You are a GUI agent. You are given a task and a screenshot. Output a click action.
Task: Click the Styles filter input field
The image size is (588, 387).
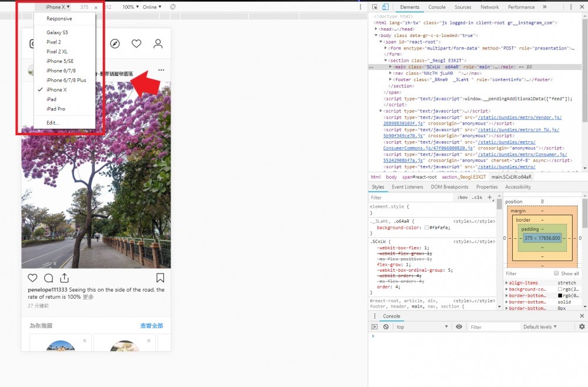pos(412,197)
